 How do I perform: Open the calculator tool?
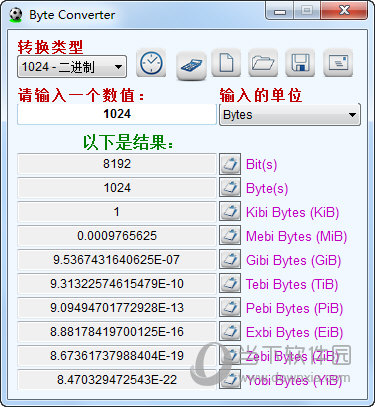(191, 65)
